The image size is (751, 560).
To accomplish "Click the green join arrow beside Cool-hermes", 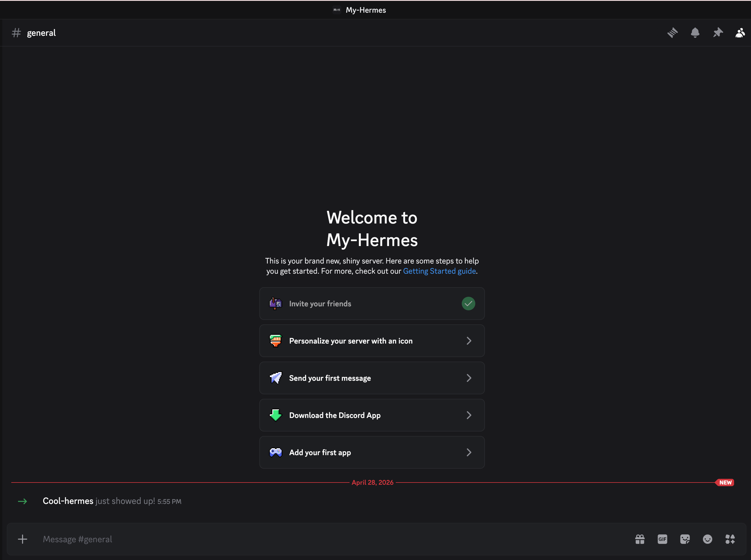I will coord(22,501).
